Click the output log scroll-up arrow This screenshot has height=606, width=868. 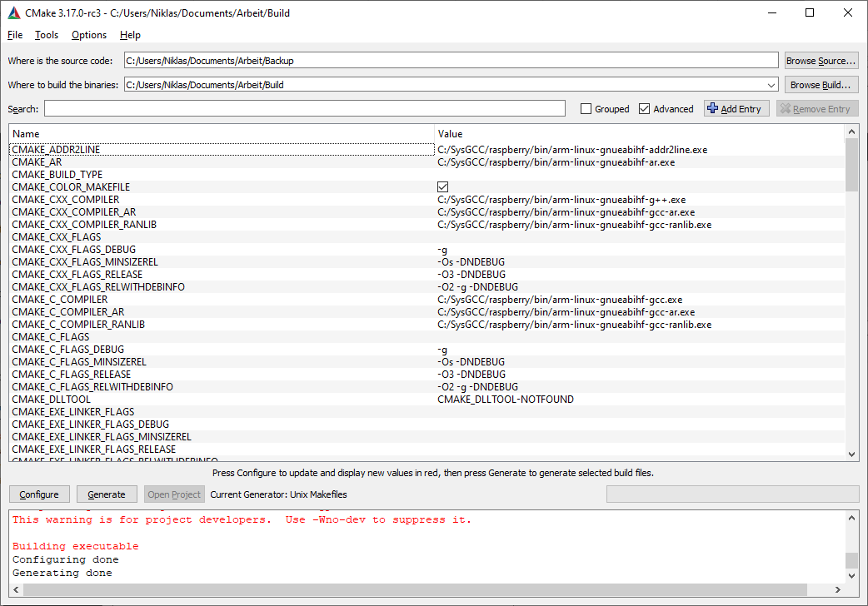point(851,518)
